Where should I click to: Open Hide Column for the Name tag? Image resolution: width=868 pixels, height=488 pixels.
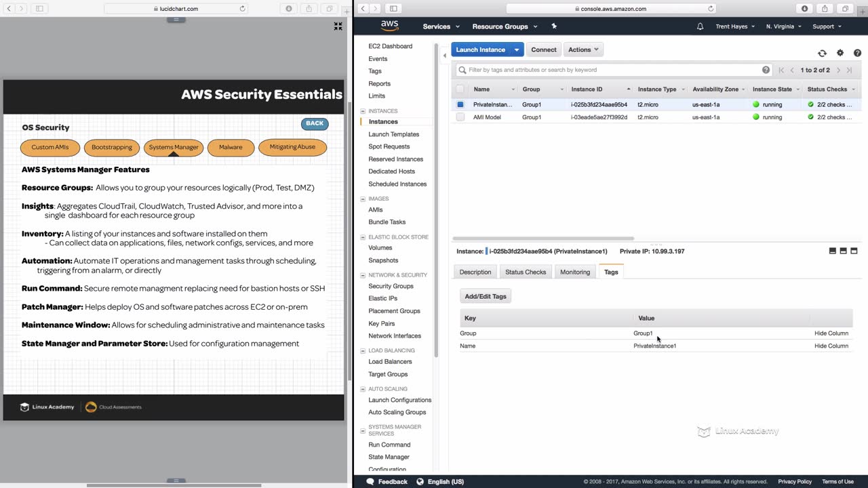click(x=831, y=346)
